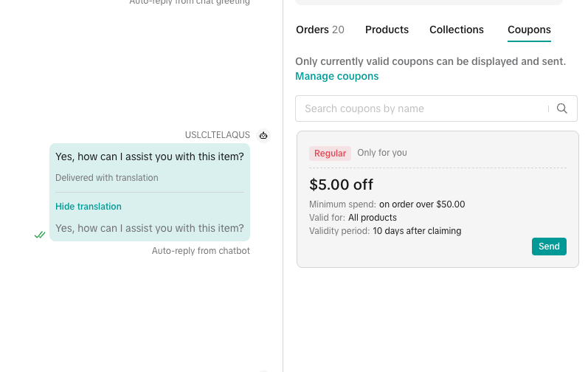The image size is (588, 372).
Task: Click the Only for you coupon label
Action: (x=382, y=153)
